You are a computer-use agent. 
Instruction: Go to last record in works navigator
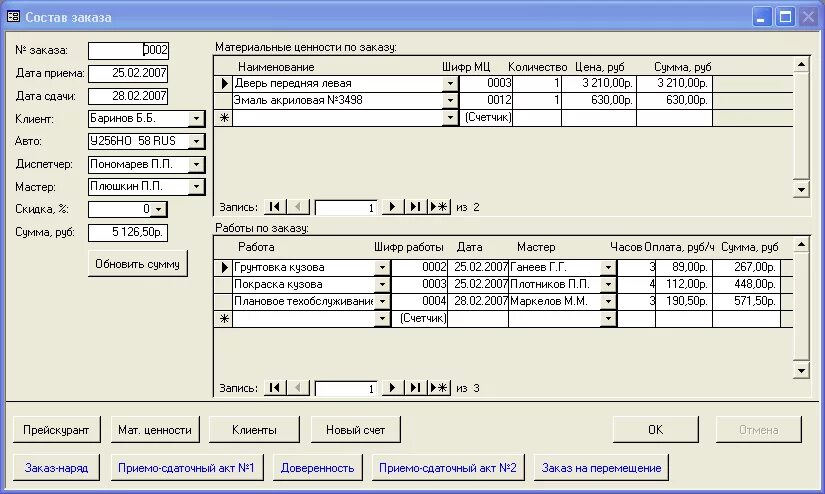click(x=416, y=388)
